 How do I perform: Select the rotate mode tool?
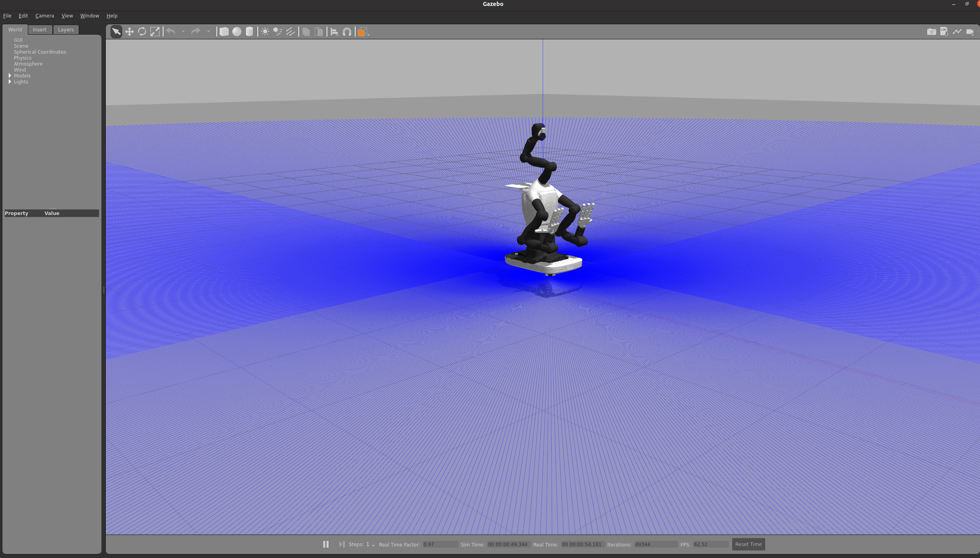(142, 32)
